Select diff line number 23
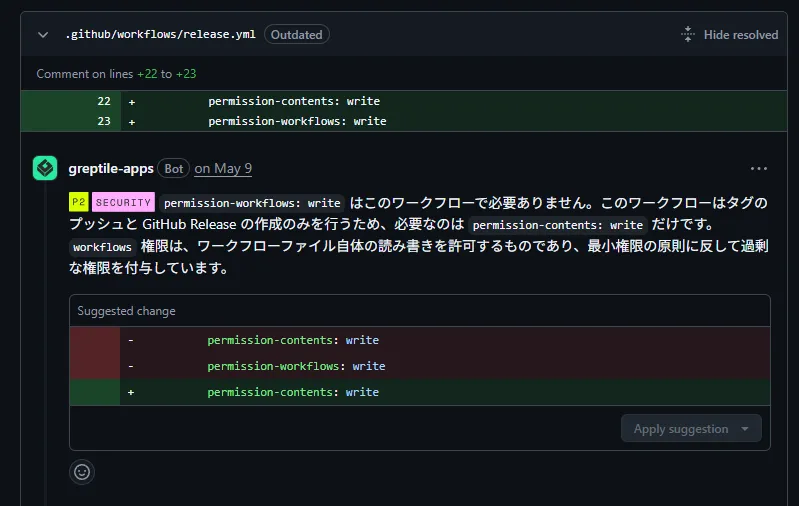 (x=104, y=121)
